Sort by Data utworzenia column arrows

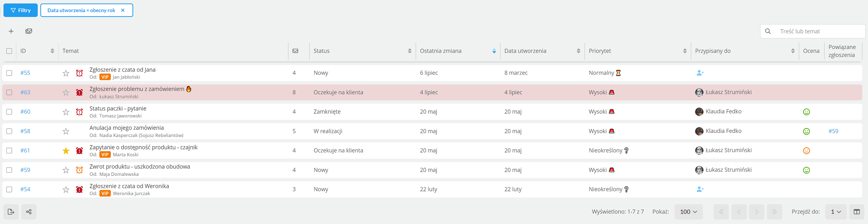578,51
